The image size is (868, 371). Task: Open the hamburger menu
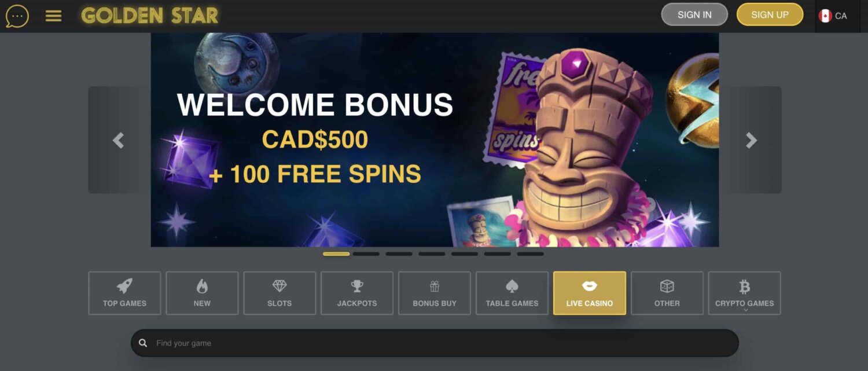(x=53, y=16)
